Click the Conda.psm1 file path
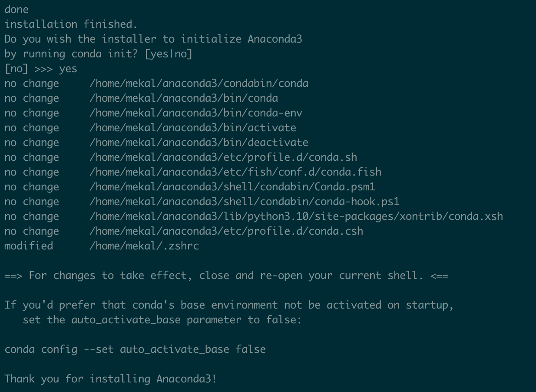 [232, 187]
